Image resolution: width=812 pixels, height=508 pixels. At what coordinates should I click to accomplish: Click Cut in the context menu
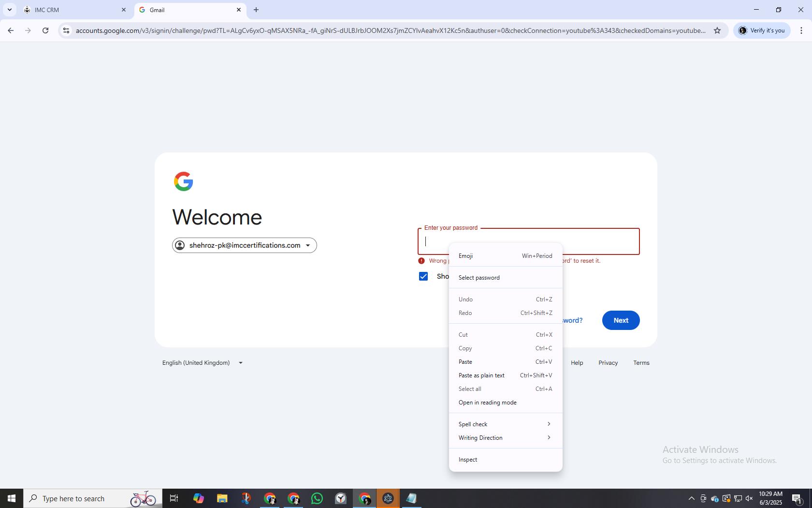pyautogui.click(x=506, y=335)
